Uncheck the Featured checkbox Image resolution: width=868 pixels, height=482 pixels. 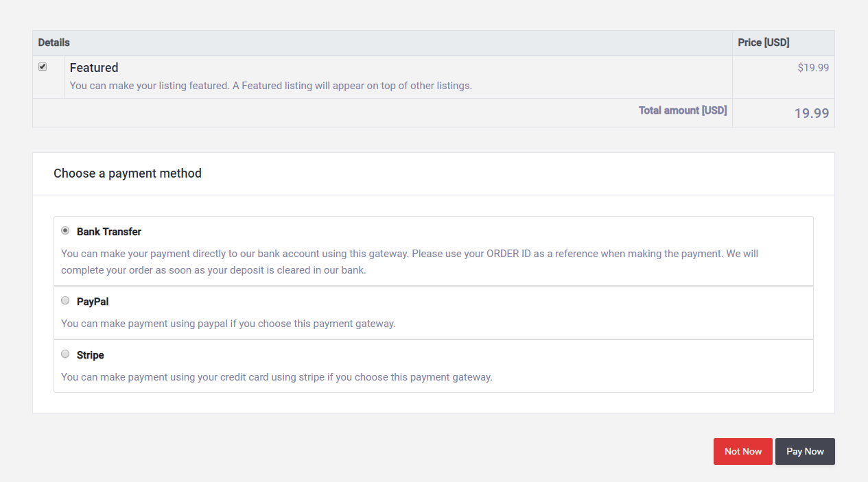pos(43,67)
